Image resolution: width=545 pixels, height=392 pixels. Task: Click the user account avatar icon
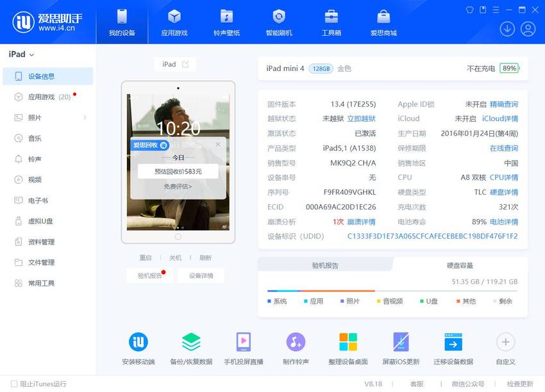528,29
